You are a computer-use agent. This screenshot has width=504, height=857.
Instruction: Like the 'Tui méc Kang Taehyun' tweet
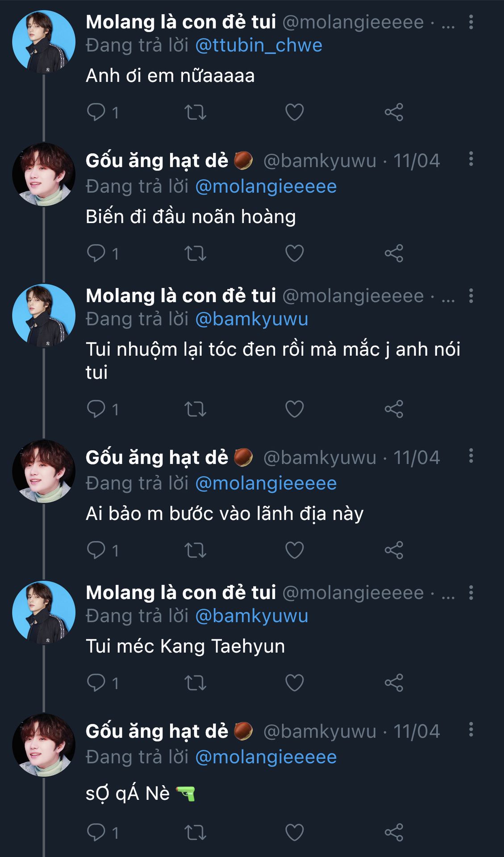pyautogui.click(x=294, y=682)
